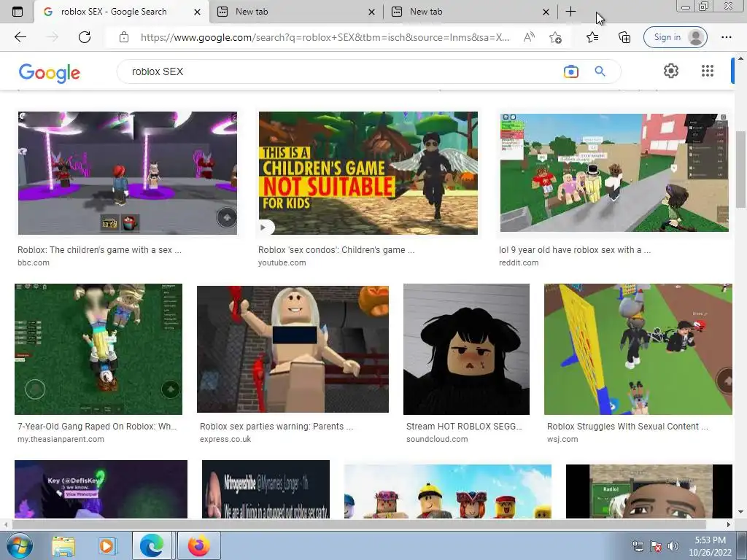The width and height of the screenshot is (747, 560).
Task: Close the Google Search tab
Action: pyautogui.click(x=197, y=12)
